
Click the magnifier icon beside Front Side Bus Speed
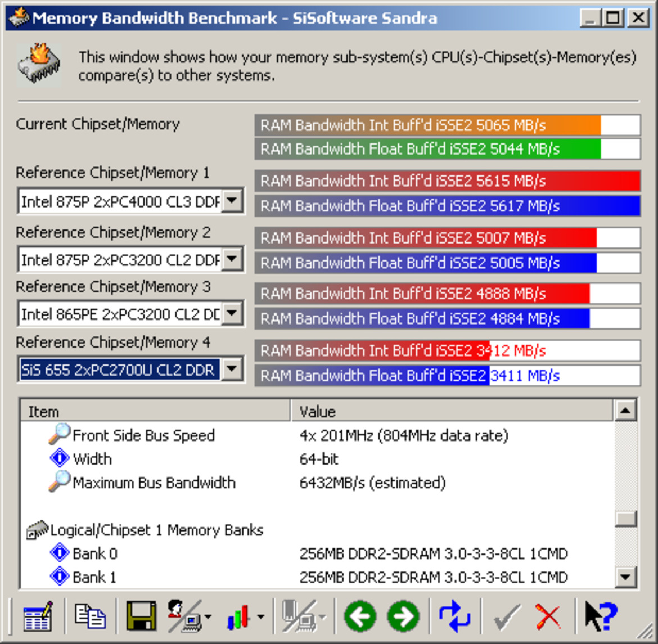(59, 434)
